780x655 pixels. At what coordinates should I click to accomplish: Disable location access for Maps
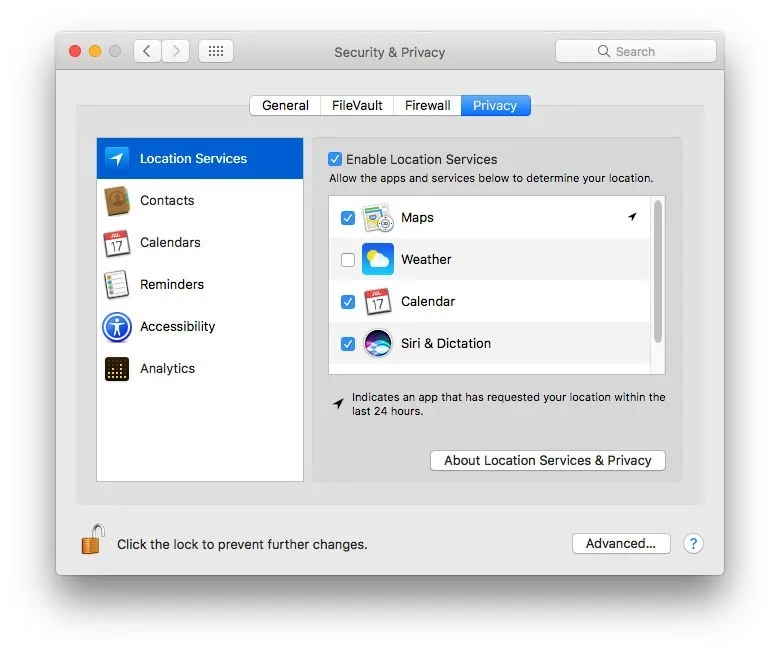pyautogui.click(x=348, y=218)
